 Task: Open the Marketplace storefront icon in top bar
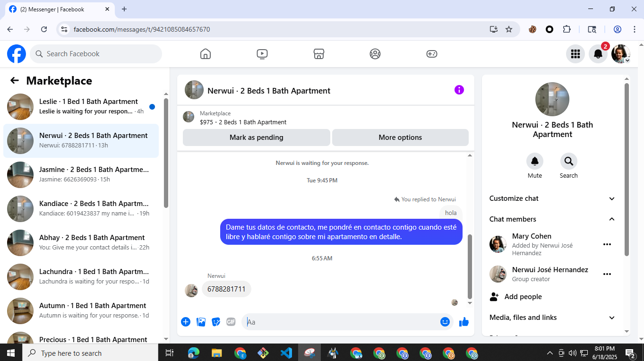coord(319,54)
